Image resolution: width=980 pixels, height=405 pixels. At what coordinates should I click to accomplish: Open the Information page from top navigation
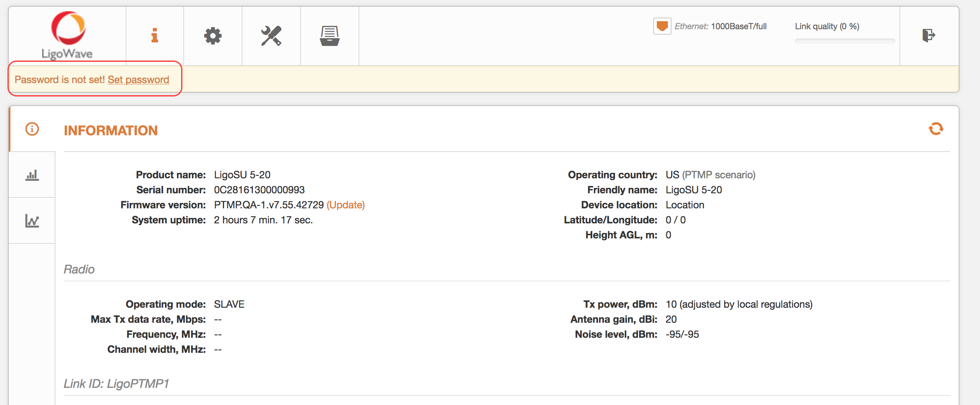coord(155,35)
